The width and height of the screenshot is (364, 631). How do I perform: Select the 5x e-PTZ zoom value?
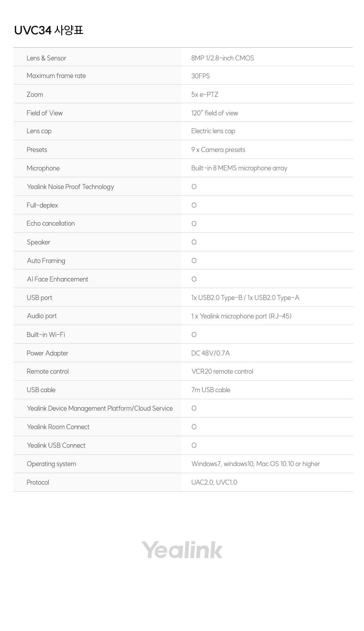pyautogui.click(x=205, y=94)
